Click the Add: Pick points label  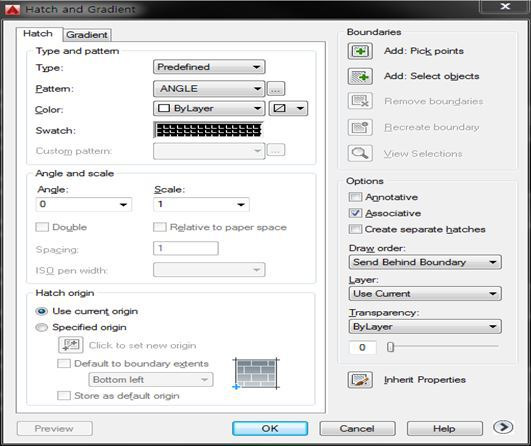tap(424, 51)
